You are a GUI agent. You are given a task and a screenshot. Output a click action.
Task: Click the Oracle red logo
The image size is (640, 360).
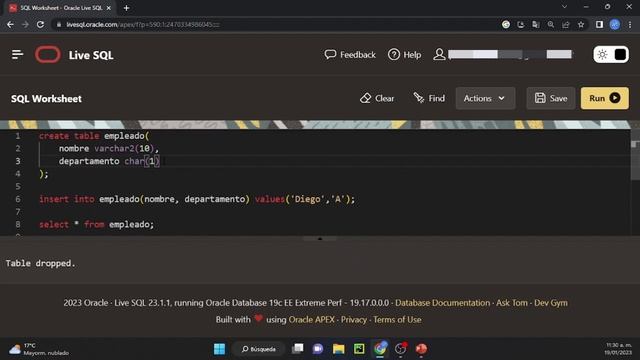pyautogui.click(x=48, y=55)
